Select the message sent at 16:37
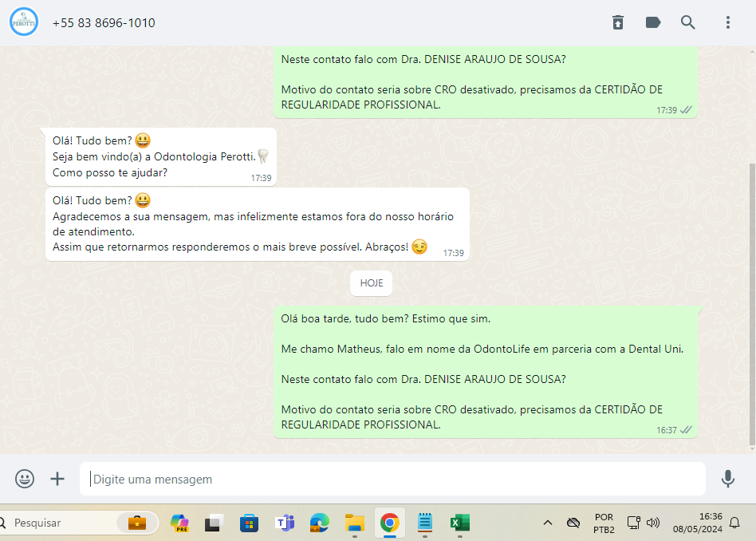 click(486, 372)
